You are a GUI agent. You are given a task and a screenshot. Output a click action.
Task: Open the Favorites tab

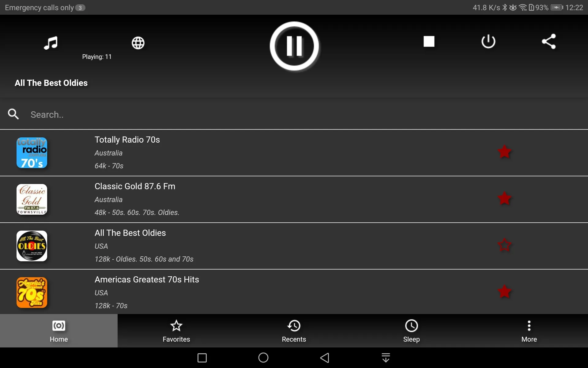point(176,331)
